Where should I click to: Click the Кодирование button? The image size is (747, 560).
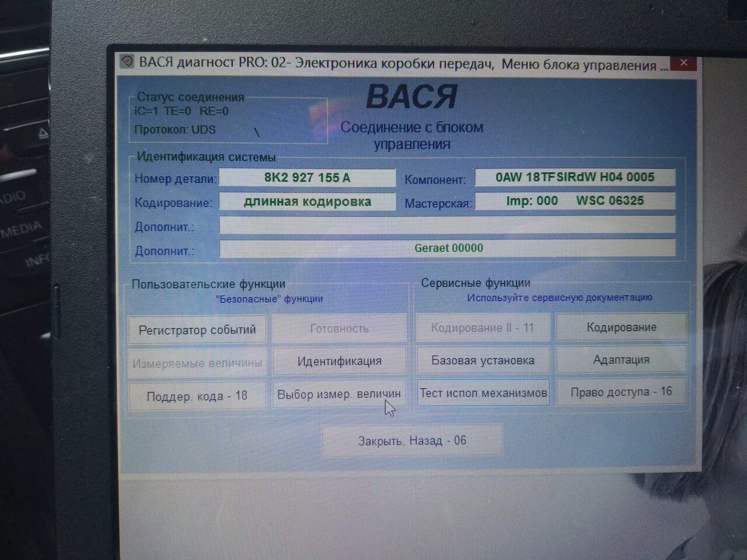click(621, 327)
